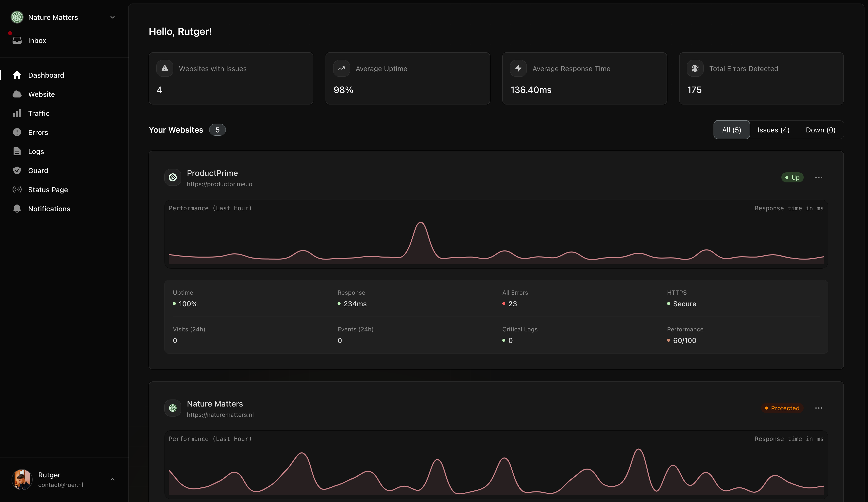Click the Logs document icon
The width and height of the screenshot is (868, 502).
coord(17,152)
